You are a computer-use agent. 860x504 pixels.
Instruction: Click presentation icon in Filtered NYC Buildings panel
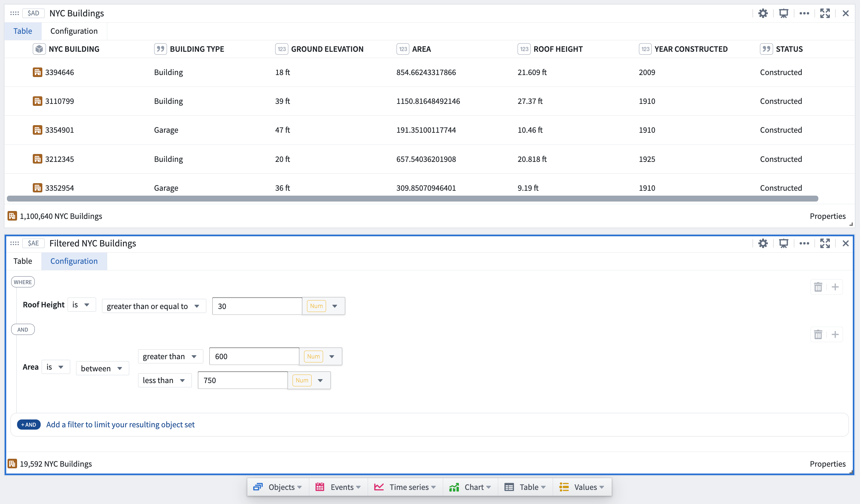pyautogui.click(x=784, y=243)
